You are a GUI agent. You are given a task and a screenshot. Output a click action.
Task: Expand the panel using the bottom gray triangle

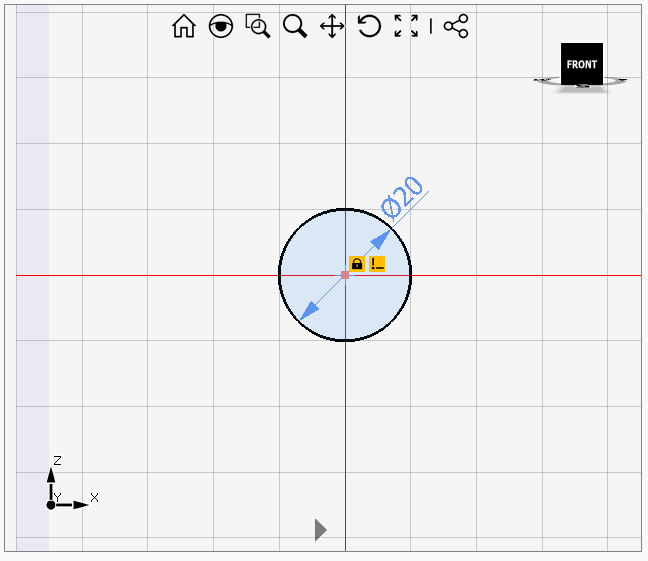click(x=320, y=530)
